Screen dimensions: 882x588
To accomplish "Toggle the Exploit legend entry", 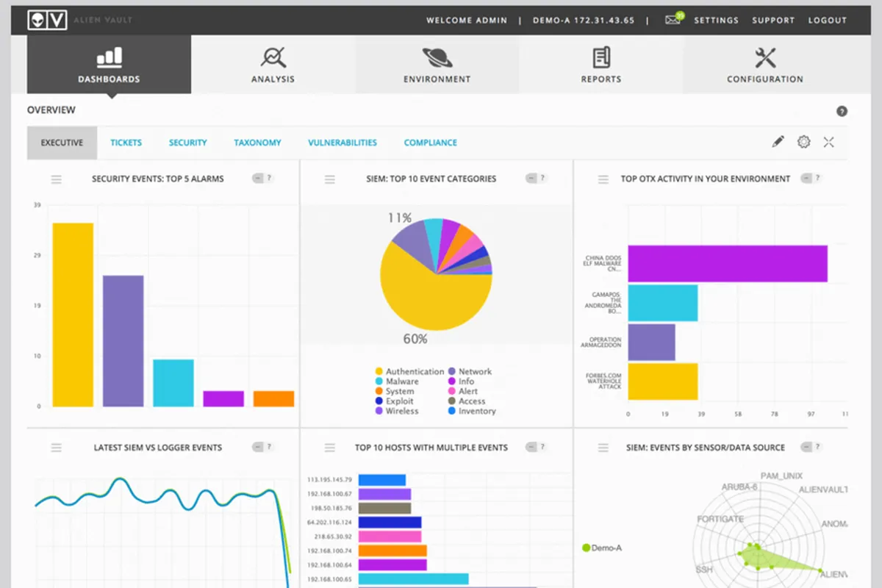I will [x=394, y=401].
